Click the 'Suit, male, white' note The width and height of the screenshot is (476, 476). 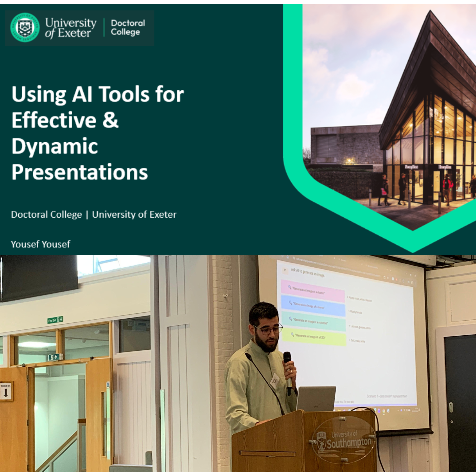pos(357,341)
